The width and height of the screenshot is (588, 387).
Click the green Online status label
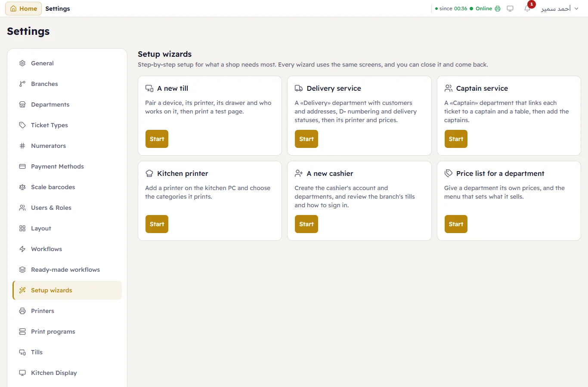coord(484,9)
